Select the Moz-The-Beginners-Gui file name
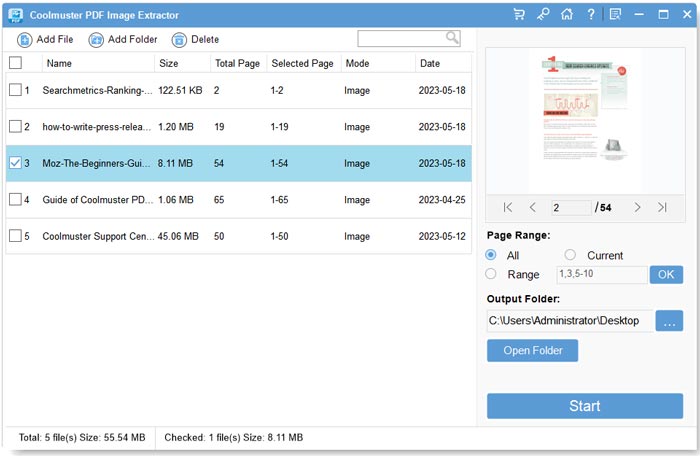The image size is (700, 456). point(96,163)
